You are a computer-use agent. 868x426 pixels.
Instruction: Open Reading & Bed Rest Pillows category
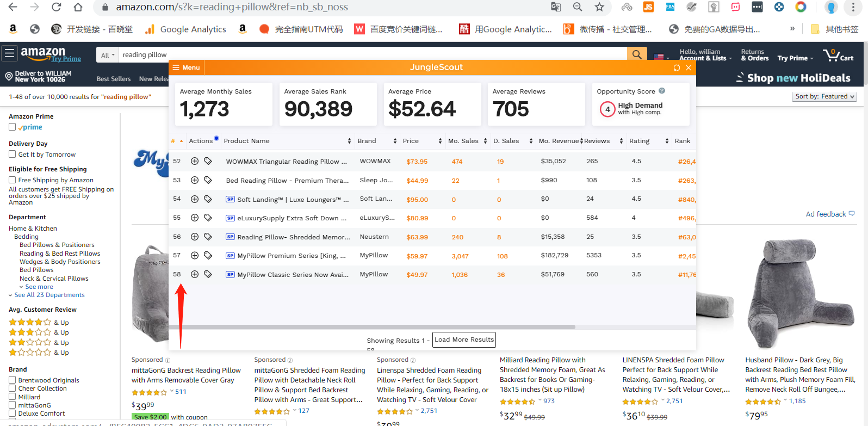pos(60,254)
